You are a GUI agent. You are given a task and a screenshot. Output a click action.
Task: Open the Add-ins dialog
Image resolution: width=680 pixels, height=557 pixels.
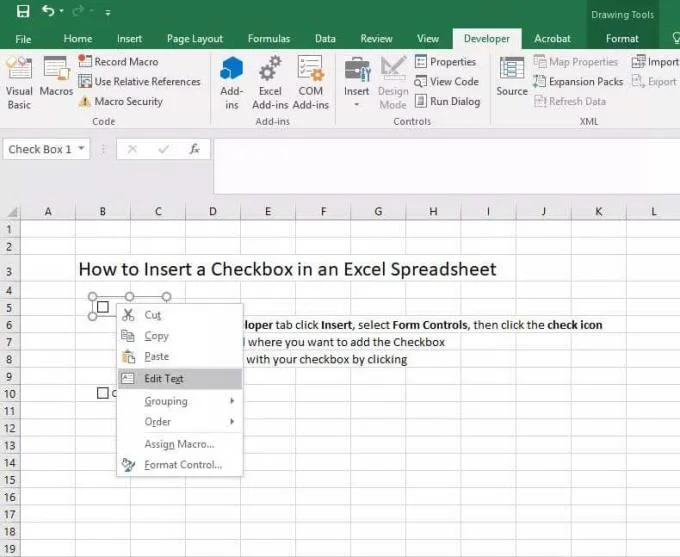coord(232,81)
